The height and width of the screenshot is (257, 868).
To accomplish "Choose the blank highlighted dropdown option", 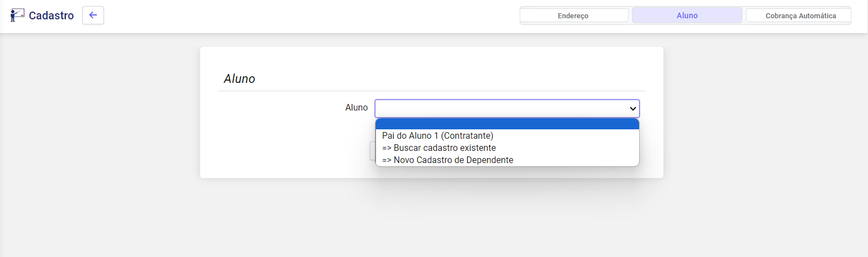I will coord(506,124).
